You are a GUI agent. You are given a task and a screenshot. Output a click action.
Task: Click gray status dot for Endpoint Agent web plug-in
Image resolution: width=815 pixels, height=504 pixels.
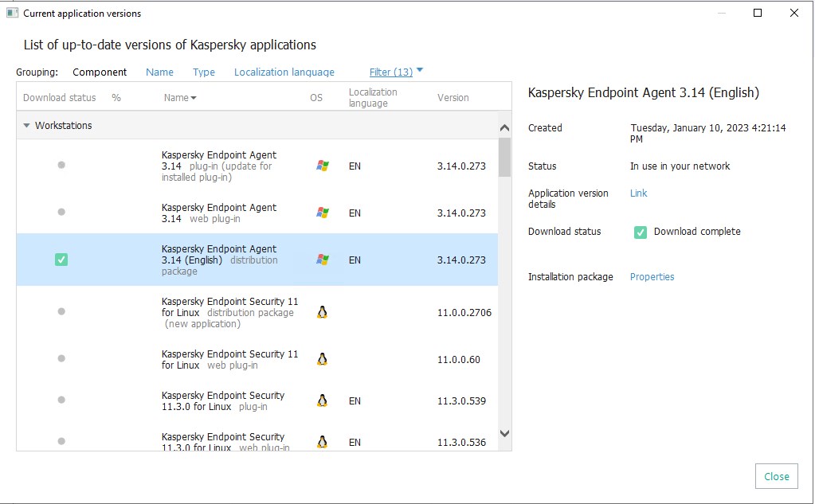click(61, 212)
